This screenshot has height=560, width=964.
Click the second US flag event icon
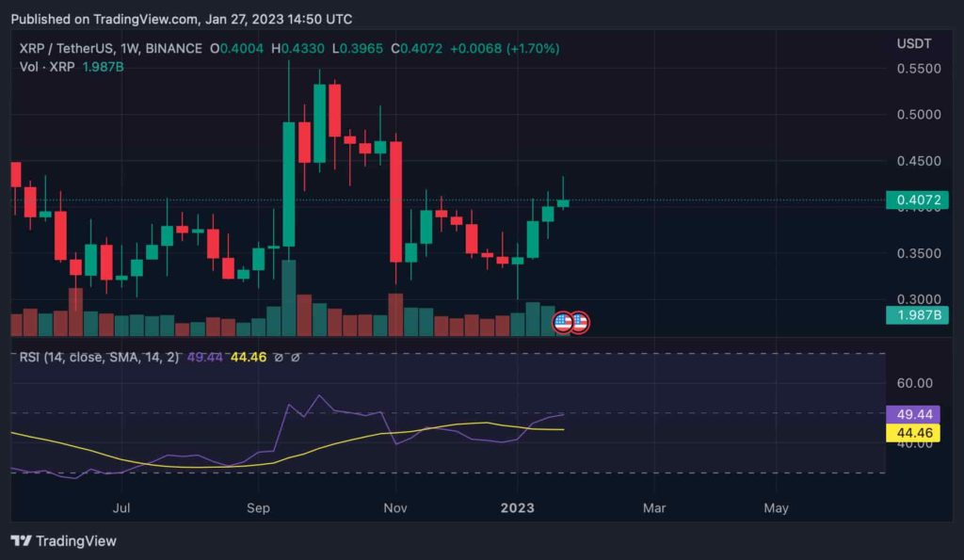[x=579, y=322]
